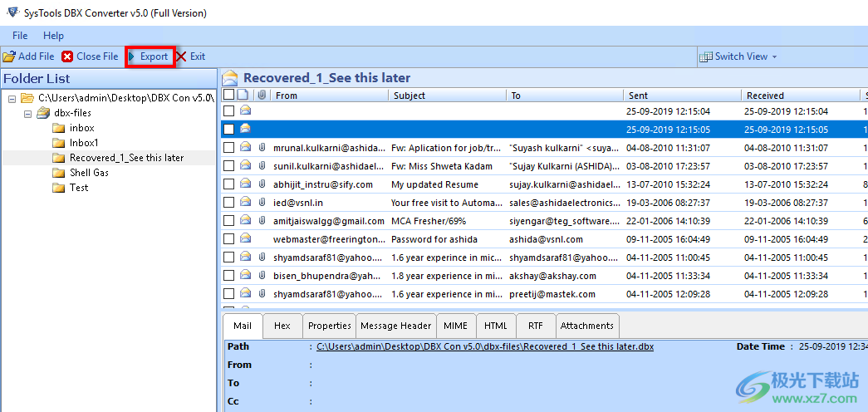Check the ied@vsnl.in email row
Viewport: 868px width, 412px height.
tap(228, 203)
